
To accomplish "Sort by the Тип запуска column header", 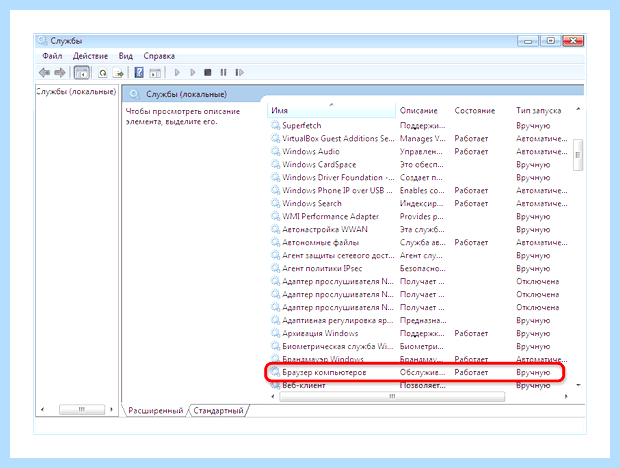I will 539,111.
